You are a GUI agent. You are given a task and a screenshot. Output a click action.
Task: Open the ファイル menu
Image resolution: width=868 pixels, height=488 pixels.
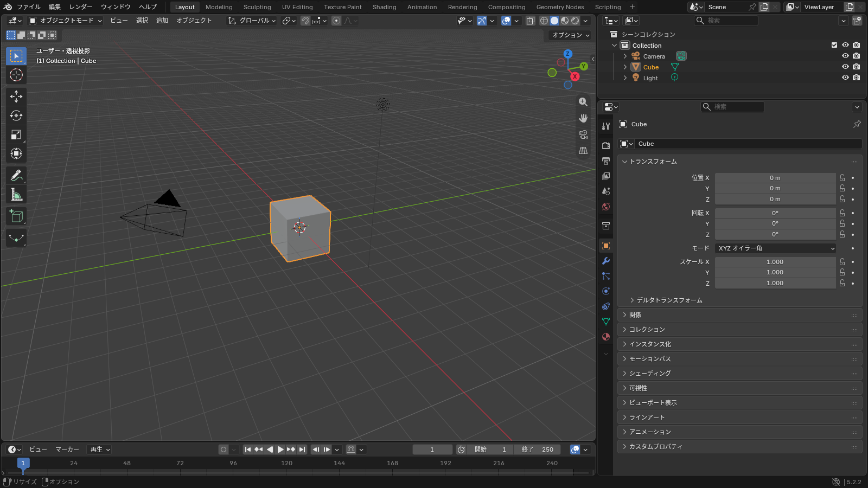coord(29,7)
